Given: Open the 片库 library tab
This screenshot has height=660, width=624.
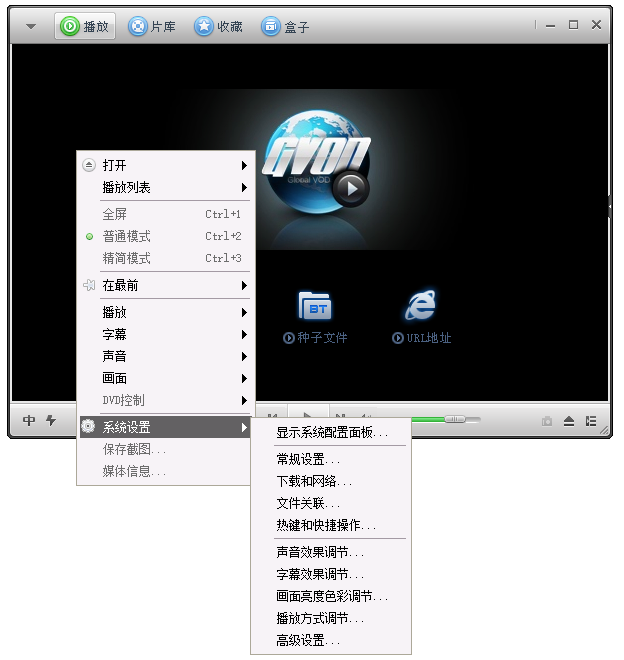Looking at the screenshot, I should [x=152, y=27].
